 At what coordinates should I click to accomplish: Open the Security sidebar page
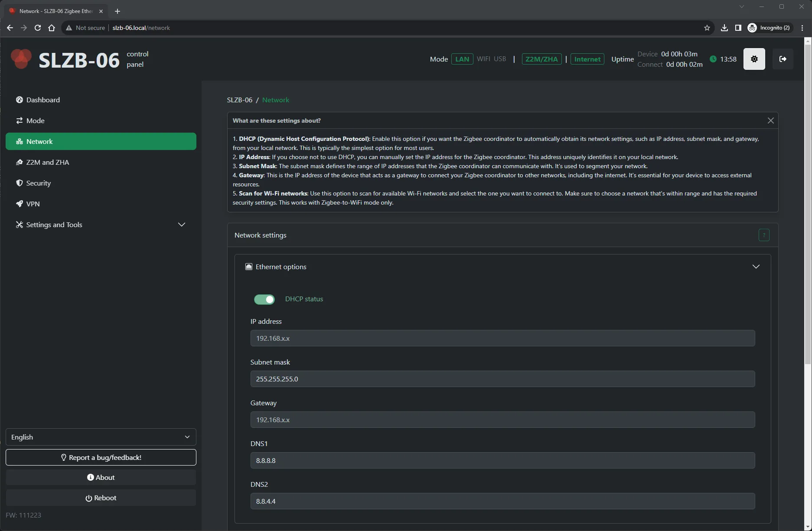[x=38, y=183]
